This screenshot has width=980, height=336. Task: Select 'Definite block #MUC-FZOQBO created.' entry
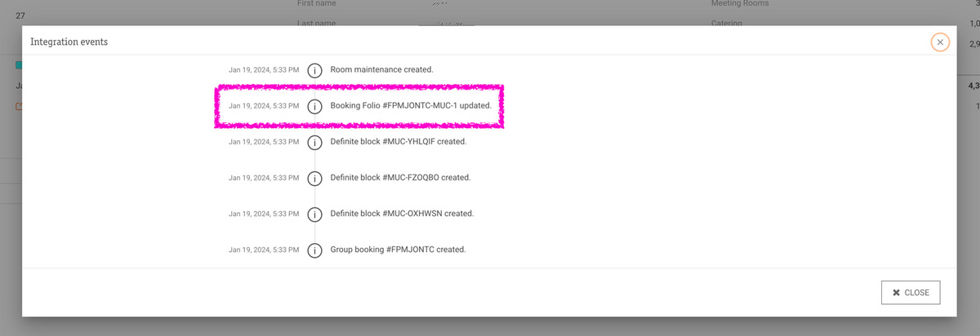tap(400, 178)
